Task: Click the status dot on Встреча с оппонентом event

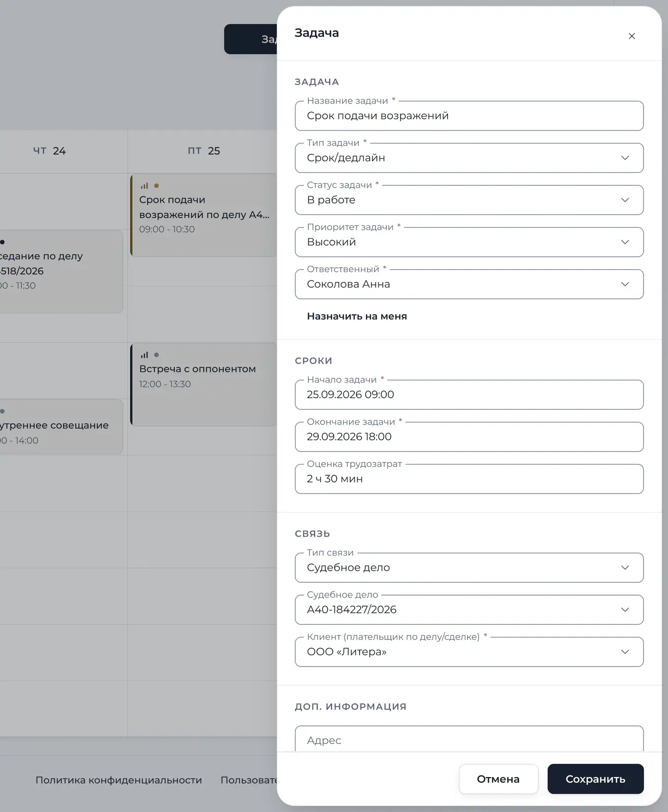Action: (x=156, y=355)
